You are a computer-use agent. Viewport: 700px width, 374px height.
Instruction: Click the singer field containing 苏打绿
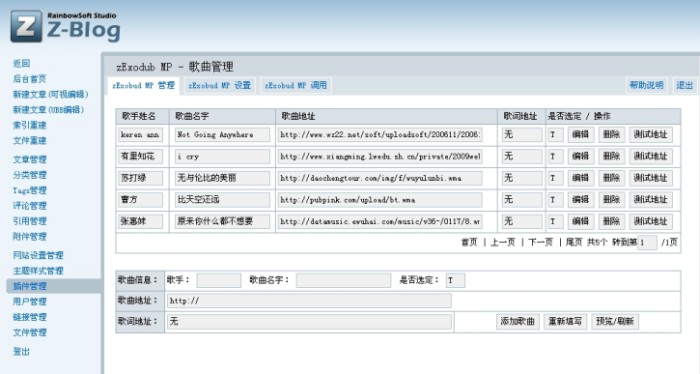(x=140, y=178)
